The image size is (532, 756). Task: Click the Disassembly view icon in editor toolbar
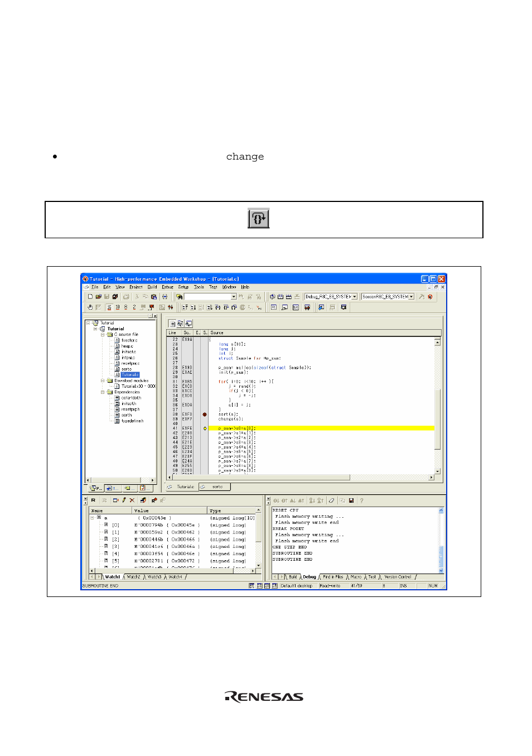tap(188, 324)
